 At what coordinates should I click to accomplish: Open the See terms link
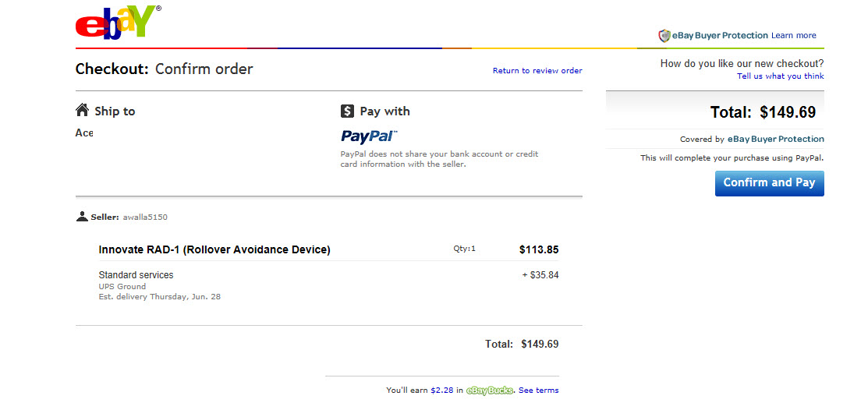[538, 391]
